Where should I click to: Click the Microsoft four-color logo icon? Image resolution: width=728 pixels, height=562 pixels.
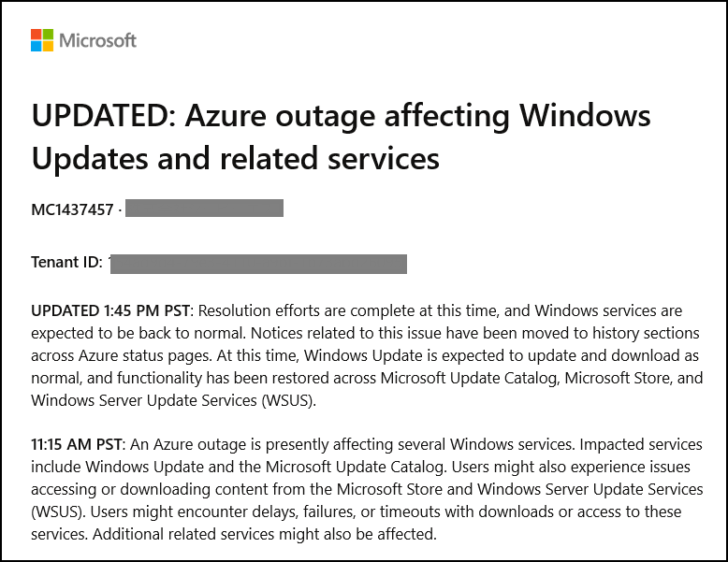tap(42, 40)
